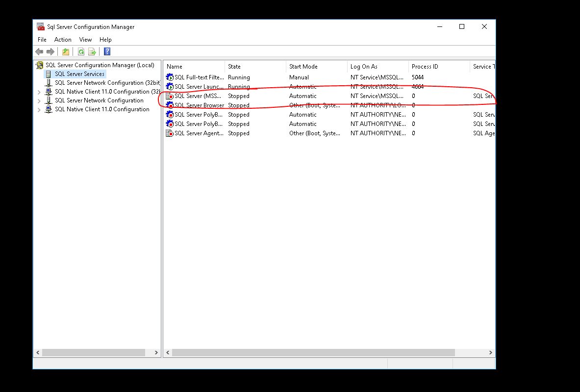Click the Forward arrow in the toolbar

50,52
